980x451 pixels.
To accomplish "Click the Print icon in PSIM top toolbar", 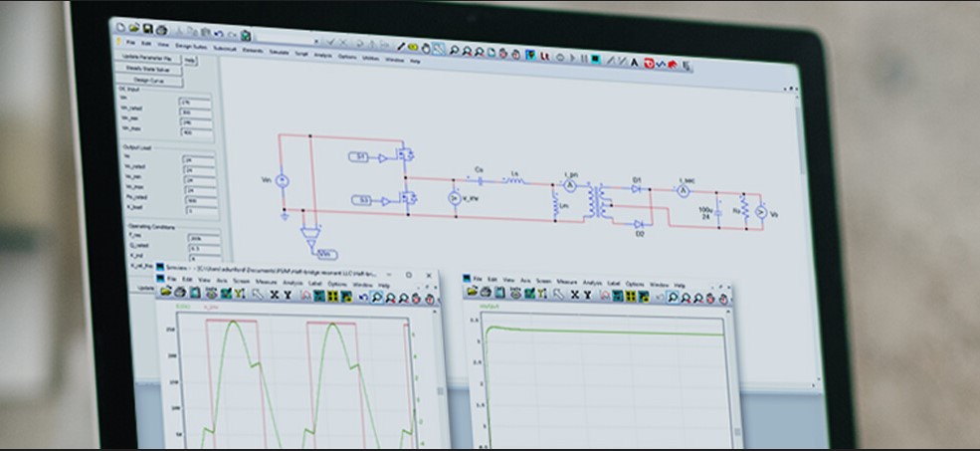I will (x=162, y=30).
